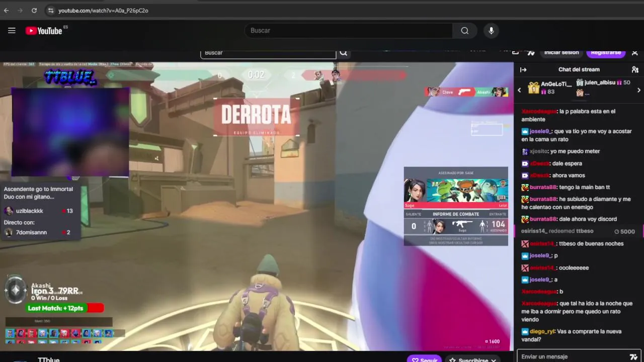View site information icon
The width and height of the screenshot is (644, 362).
tap(50, 10)
